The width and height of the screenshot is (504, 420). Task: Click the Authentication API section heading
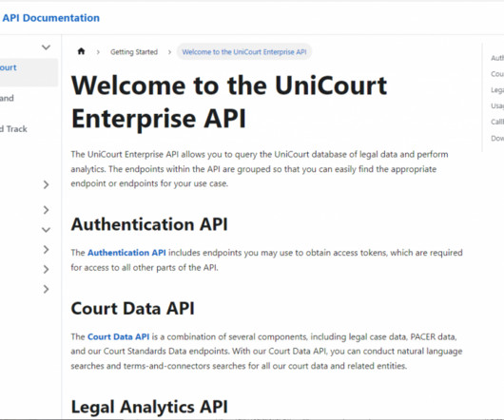click(149, 224)
